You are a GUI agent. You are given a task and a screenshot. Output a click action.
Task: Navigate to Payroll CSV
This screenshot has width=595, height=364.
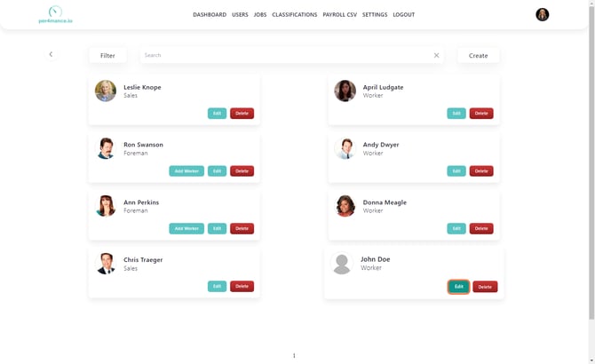pos(340,15)
